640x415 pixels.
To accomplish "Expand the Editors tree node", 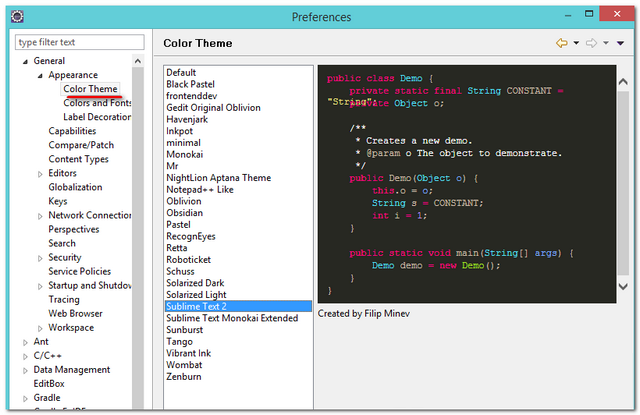I will [x=40, y=174].
